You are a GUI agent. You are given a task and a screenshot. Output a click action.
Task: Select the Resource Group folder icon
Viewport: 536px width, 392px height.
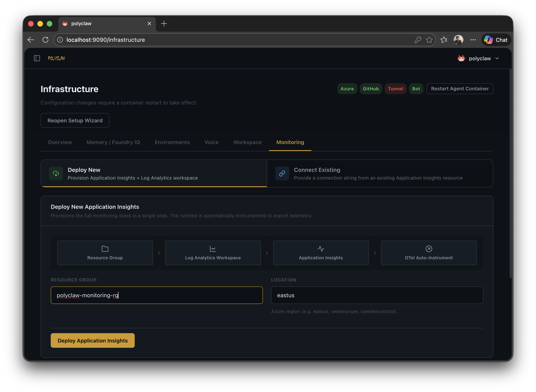coord(105,249)
